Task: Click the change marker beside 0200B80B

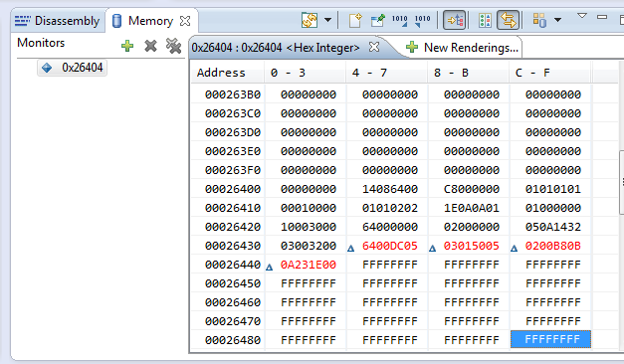Action: pyautogui.click(x=514, y=249)
